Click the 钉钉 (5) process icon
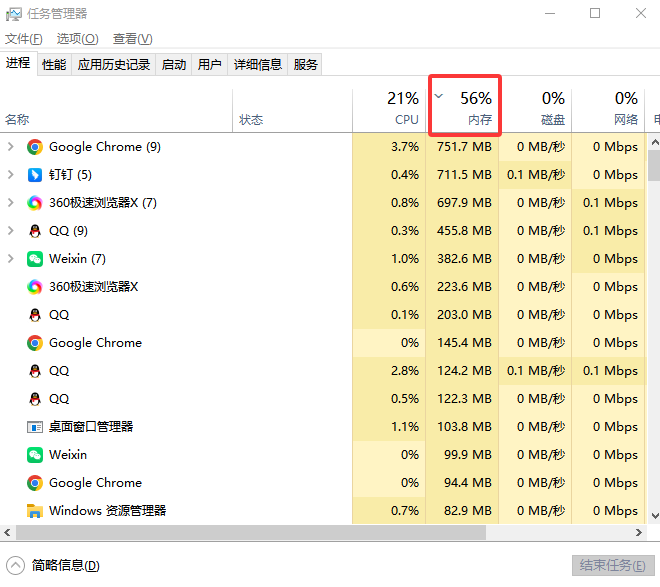The image size is (660, 587). tap(35, 175)
